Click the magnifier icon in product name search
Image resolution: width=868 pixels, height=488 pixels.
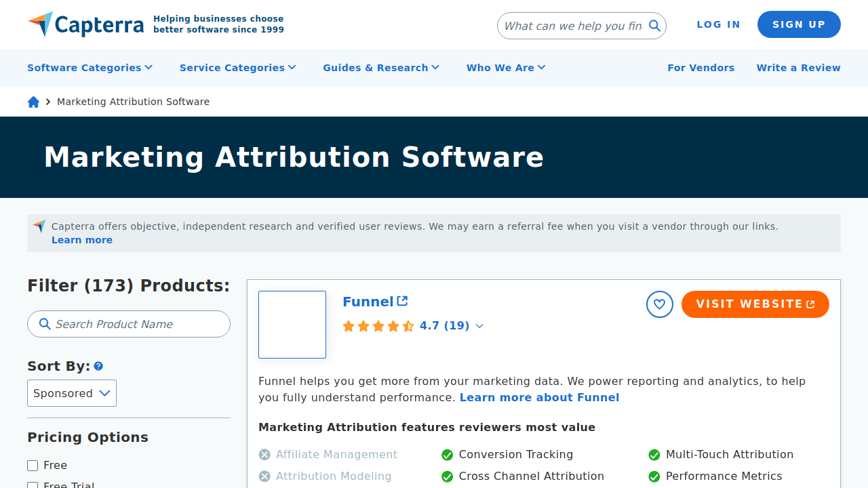(45, 324)
